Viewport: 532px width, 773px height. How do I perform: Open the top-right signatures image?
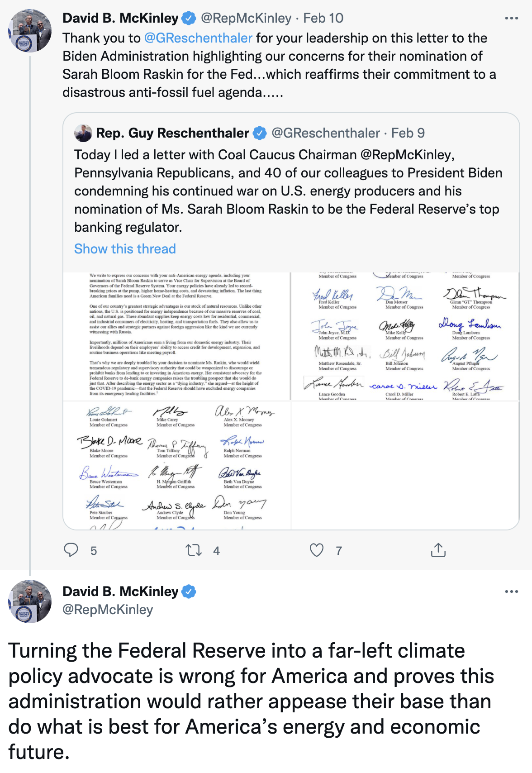[x=405, y=336]
